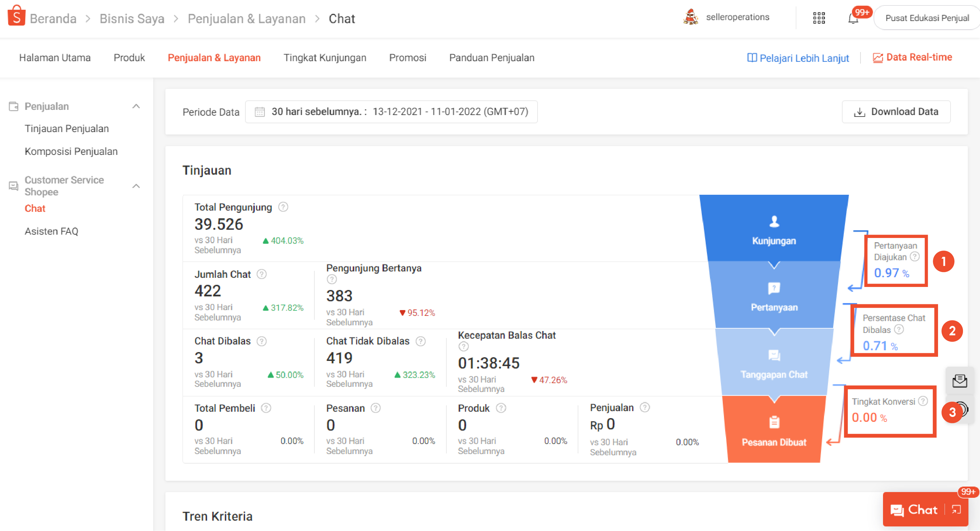Open the apps grid menu icon
Screen dimensions: 980x531
[819, 18]
